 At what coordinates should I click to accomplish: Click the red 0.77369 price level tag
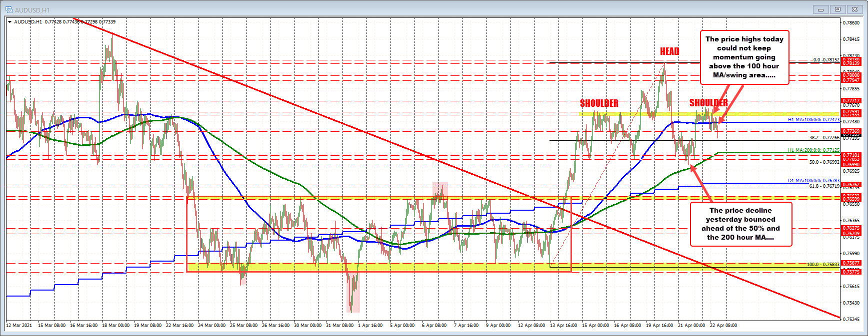tap(851, 131)
